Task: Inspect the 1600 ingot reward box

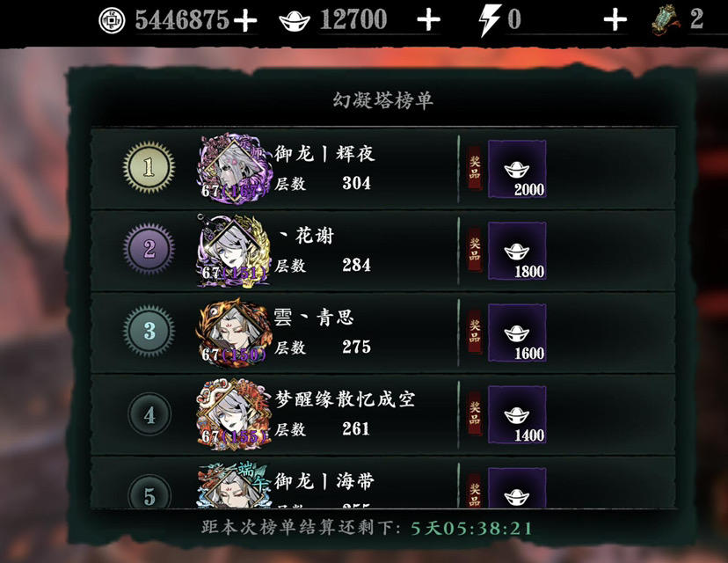Action: pos(517,333)
